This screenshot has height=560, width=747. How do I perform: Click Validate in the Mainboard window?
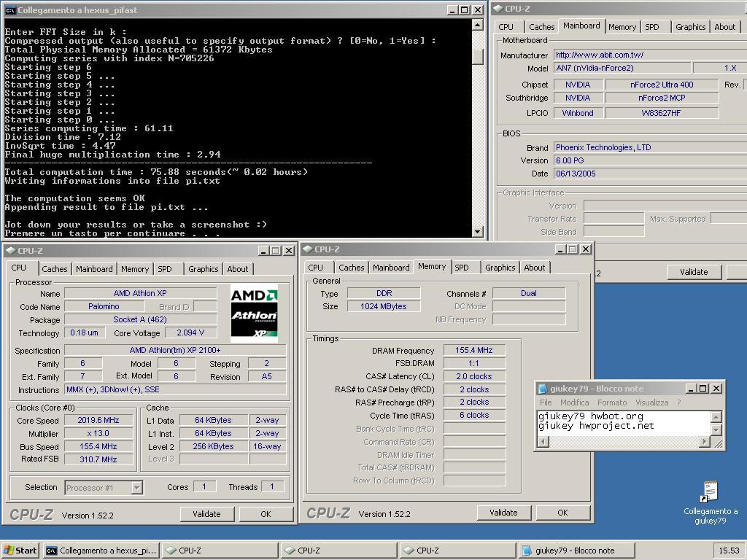click(694, 272)
